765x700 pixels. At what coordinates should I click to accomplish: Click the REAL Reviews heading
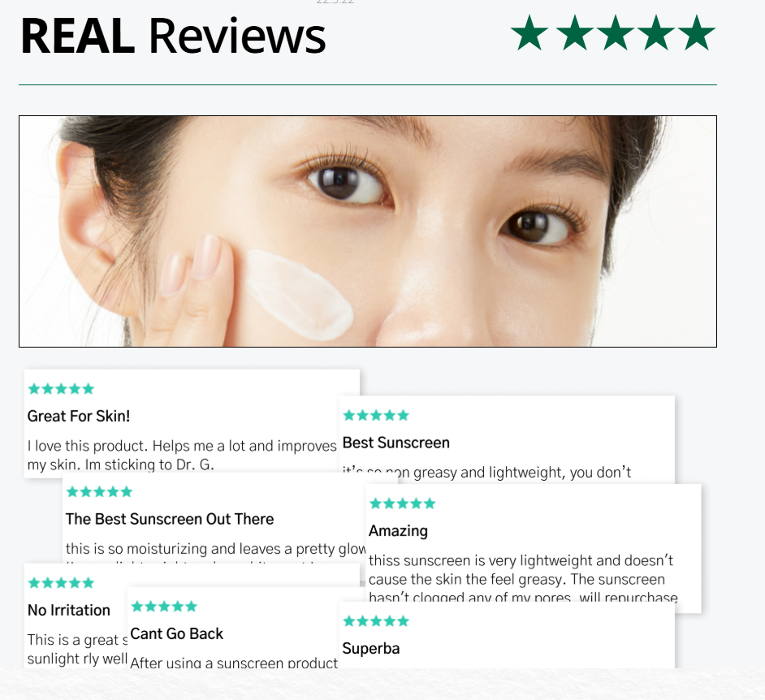click(173, 36)
